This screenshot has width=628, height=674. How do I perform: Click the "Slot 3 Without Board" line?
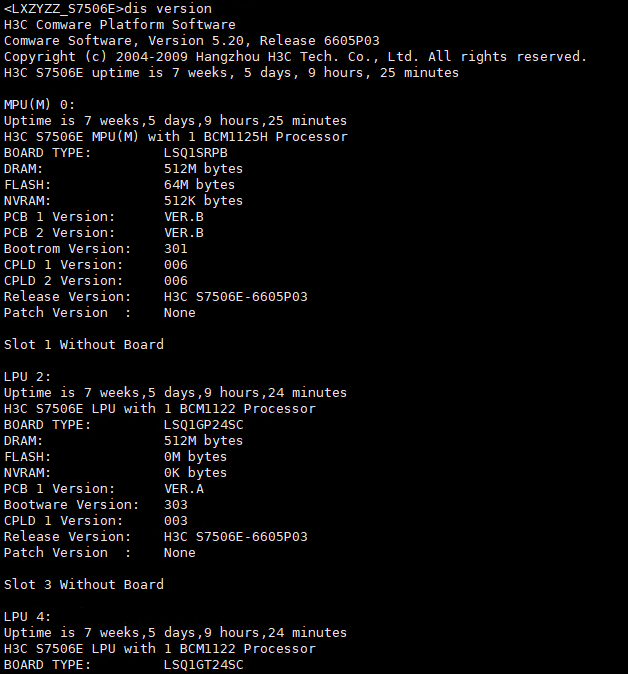pyautogui.click(x=84, y=585)
